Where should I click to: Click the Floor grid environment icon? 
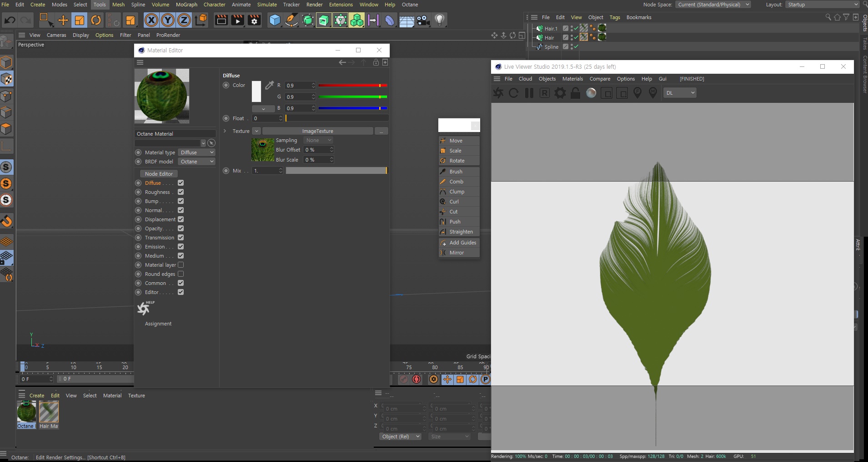pos(406,20)
